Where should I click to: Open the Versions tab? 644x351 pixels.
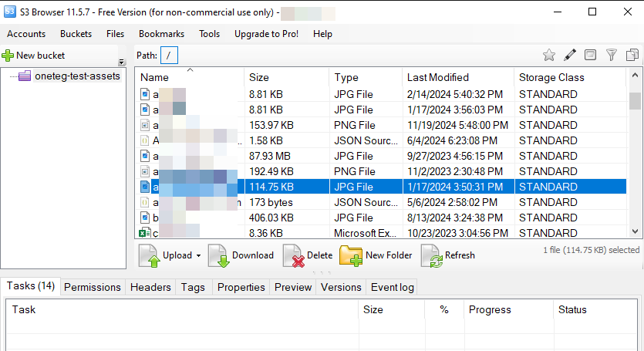341,287
